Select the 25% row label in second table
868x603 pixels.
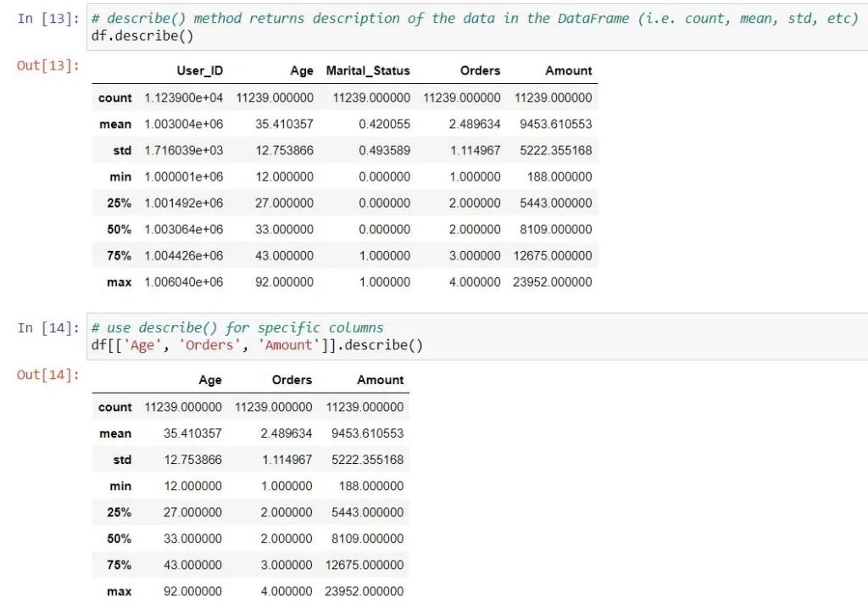pos(119,513)
